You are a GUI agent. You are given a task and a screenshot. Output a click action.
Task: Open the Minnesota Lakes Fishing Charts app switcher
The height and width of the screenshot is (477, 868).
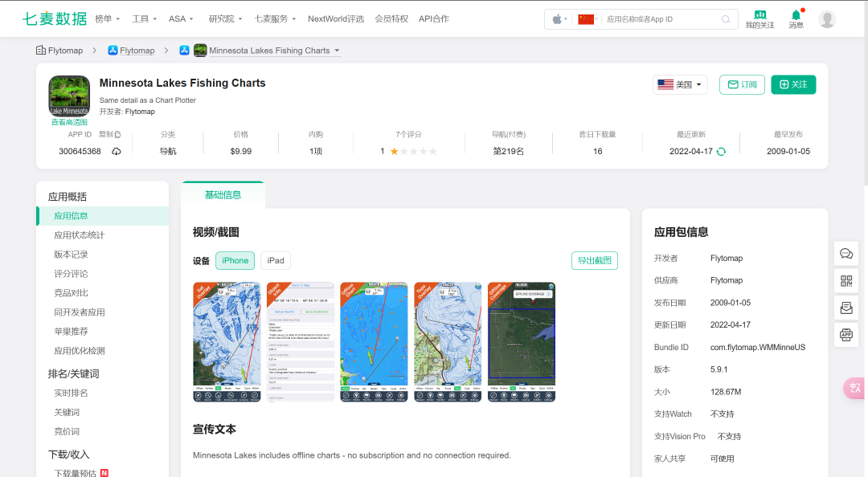[274, 51]
